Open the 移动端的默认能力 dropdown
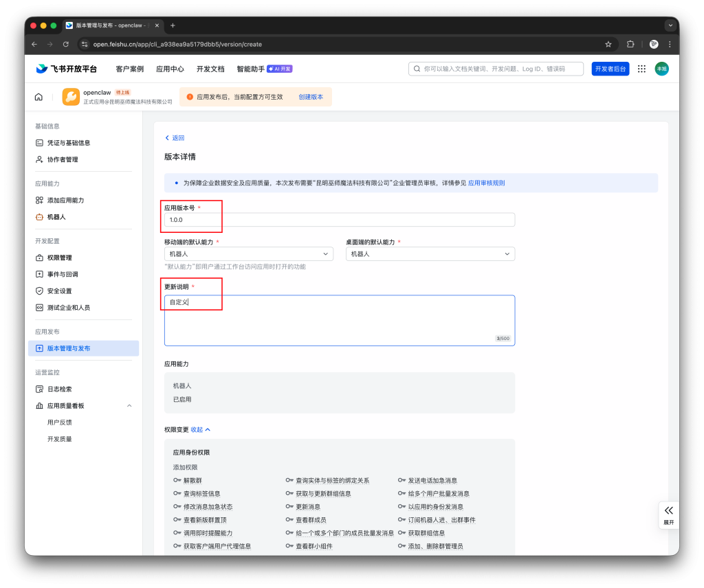The image size is (704, 588). point(247,253)
